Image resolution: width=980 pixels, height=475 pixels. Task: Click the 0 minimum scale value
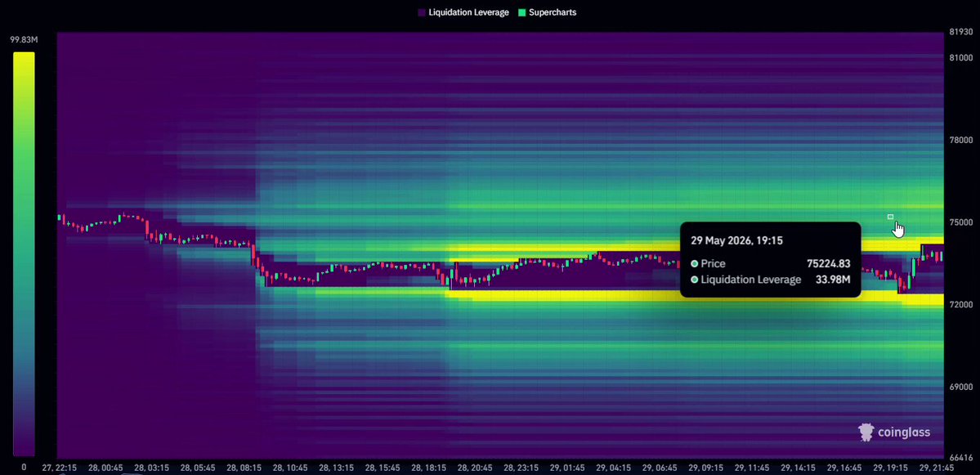(x=24, y=467)
